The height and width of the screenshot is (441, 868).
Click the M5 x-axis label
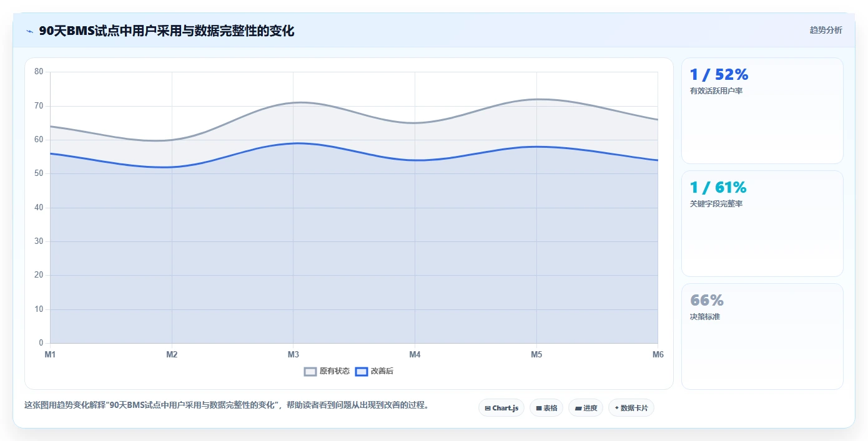536,354
